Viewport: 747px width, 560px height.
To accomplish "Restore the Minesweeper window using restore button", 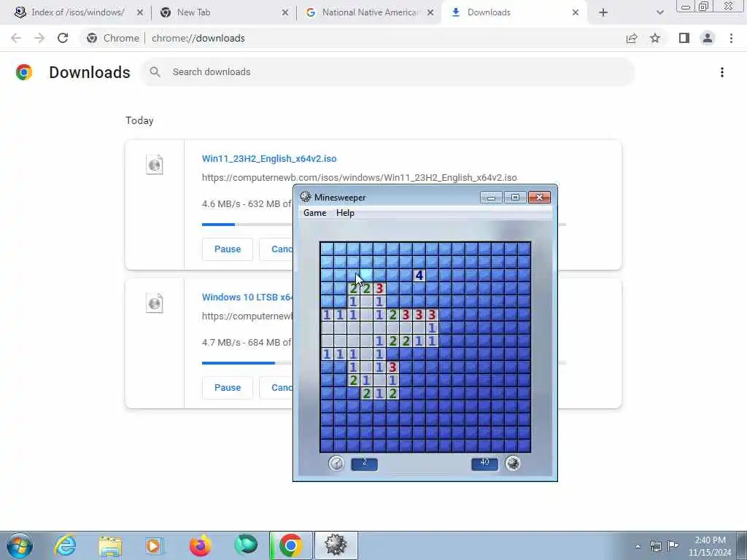I will tap(515, 197).
